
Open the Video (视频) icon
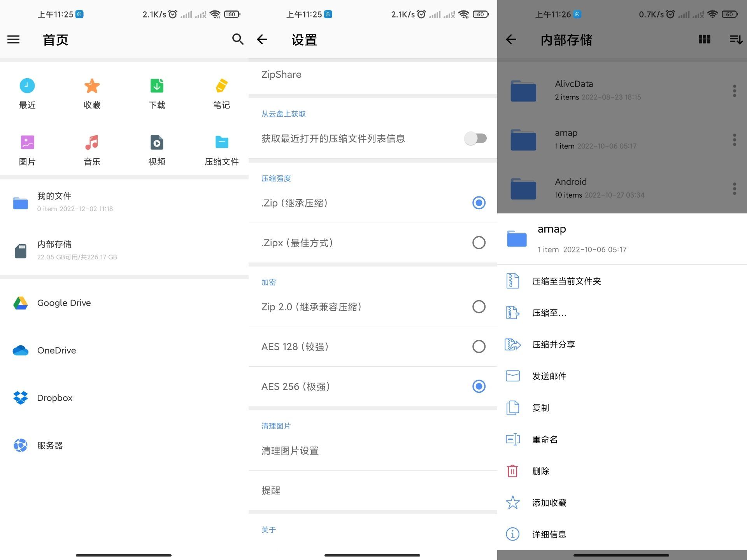click(157, 142)
